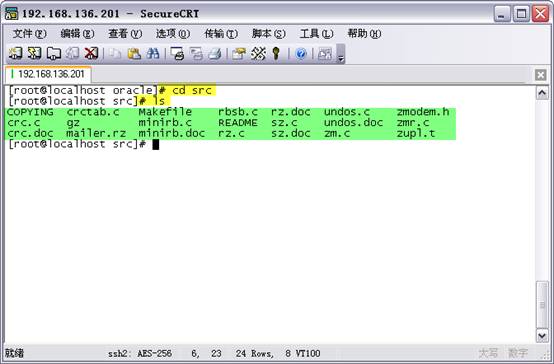Click the file name zupl.t
Screen dimensions: 554x364
(416, 134)
